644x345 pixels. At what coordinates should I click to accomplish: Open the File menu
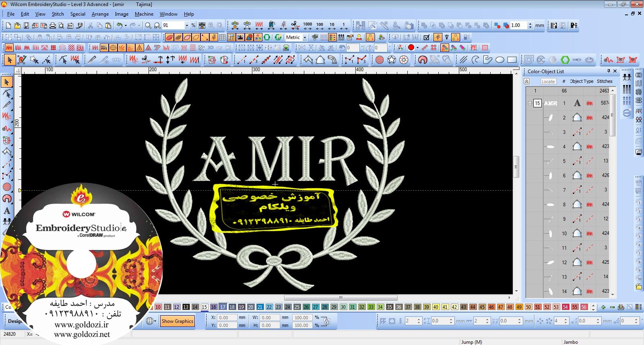(x=11, y=14)
